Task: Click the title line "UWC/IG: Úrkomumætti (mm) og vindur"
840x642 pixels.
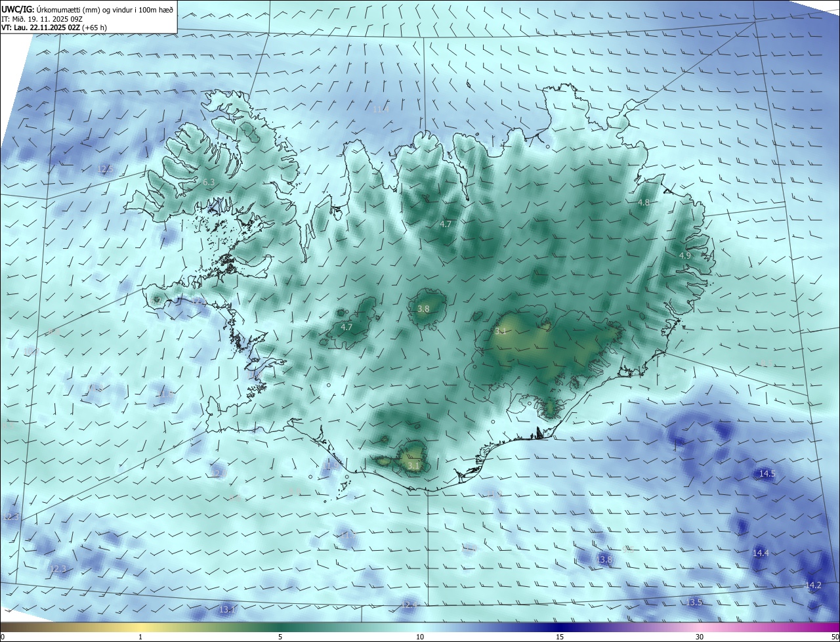Action: (87, 9)
